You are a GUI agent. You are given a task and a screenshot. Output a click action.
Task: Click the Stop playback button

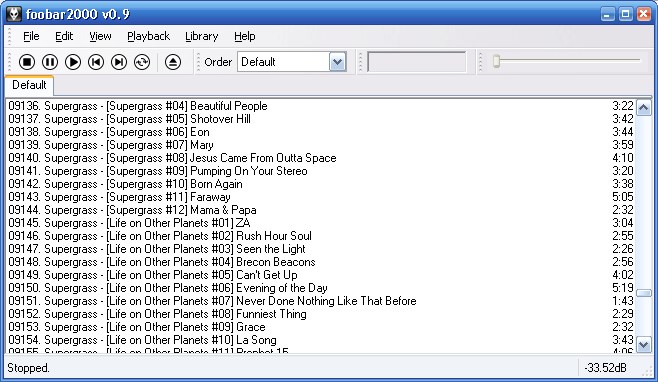click(x=27, y=62)
